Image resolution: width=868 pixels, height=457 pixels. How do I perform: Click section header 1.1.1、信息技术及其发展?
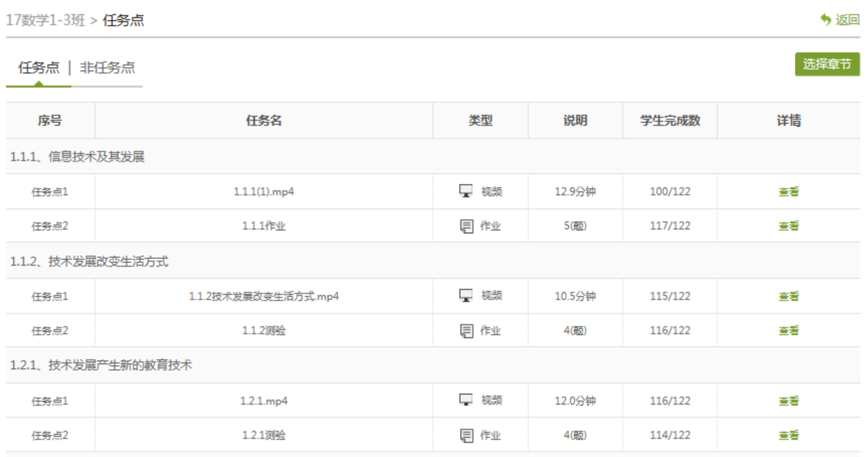(77, 157)
